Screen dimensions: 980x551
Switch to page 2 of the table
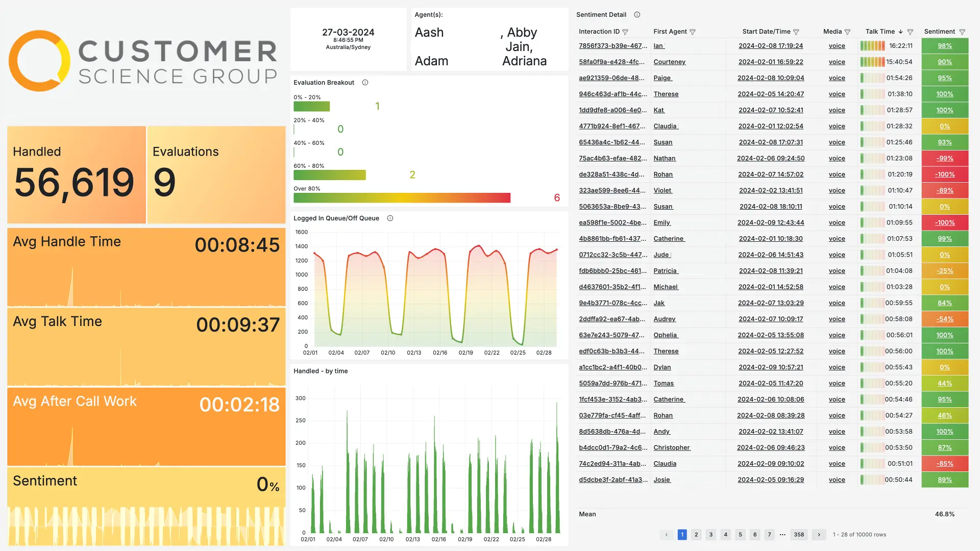(696, 535)
